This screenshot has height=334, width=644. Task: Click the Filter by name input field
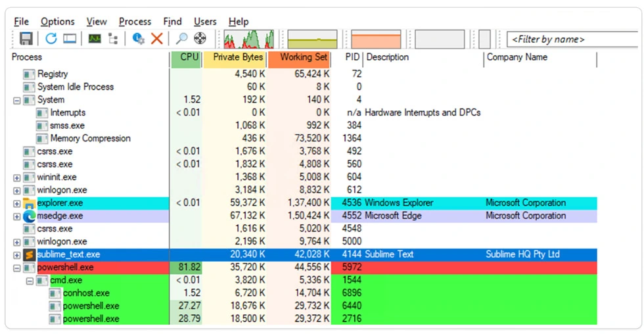coord(572,39)
